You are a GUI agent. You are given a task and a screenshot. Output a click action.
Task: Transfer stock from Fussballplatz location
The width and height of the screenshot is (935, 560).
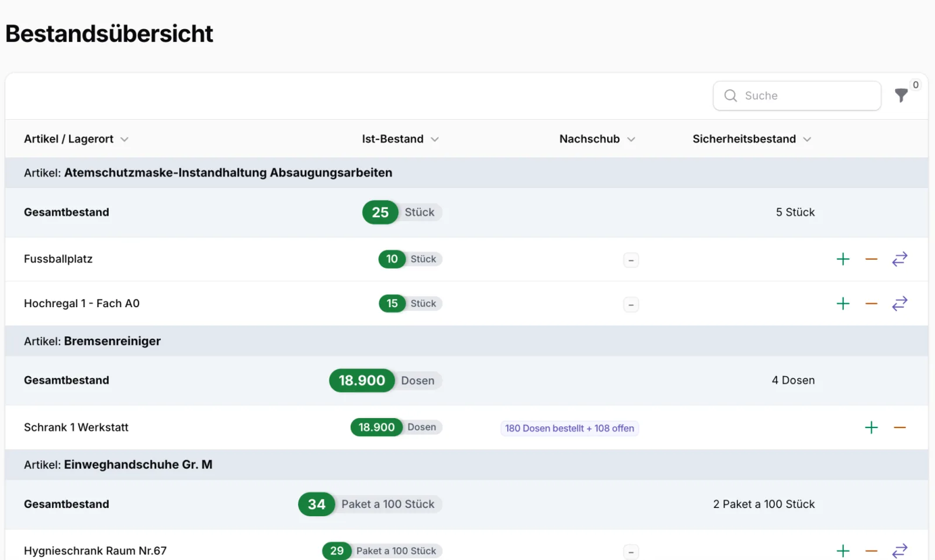pos(900,259)
